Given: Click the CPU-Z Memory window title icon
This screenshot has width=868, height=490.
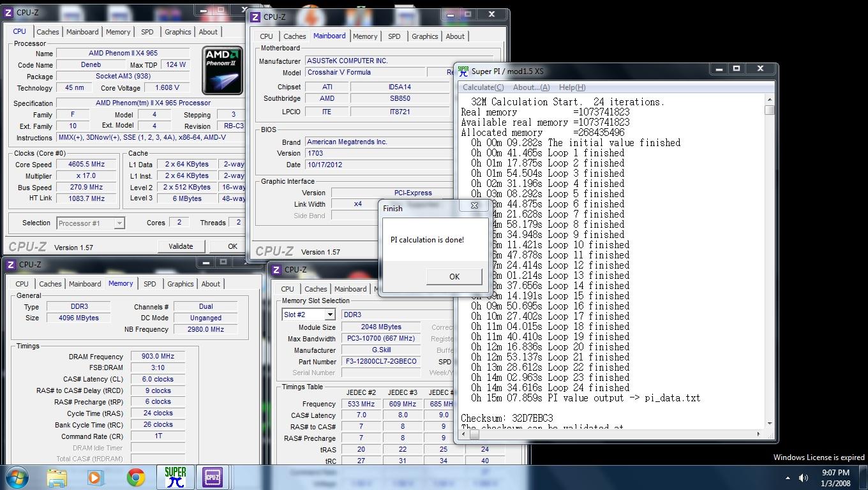Looking at the screenshot, I should click(11, 264).
